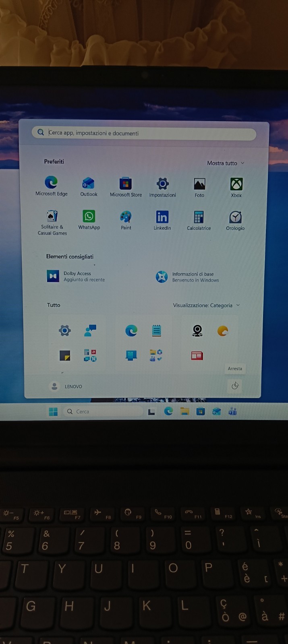
Task: Open Outlook on taskbar
Action: tap(217, 411)
